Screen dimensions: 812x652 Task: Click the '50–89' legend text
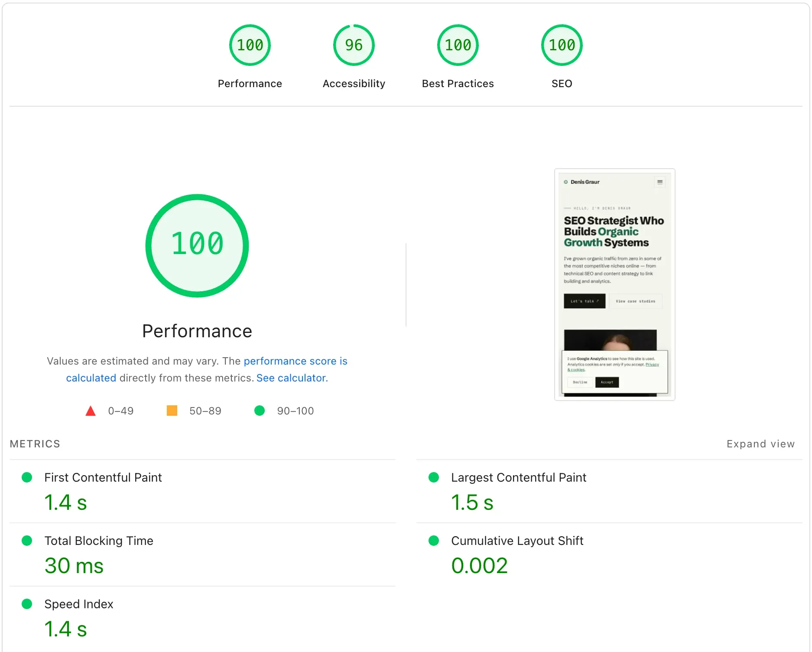205,411
